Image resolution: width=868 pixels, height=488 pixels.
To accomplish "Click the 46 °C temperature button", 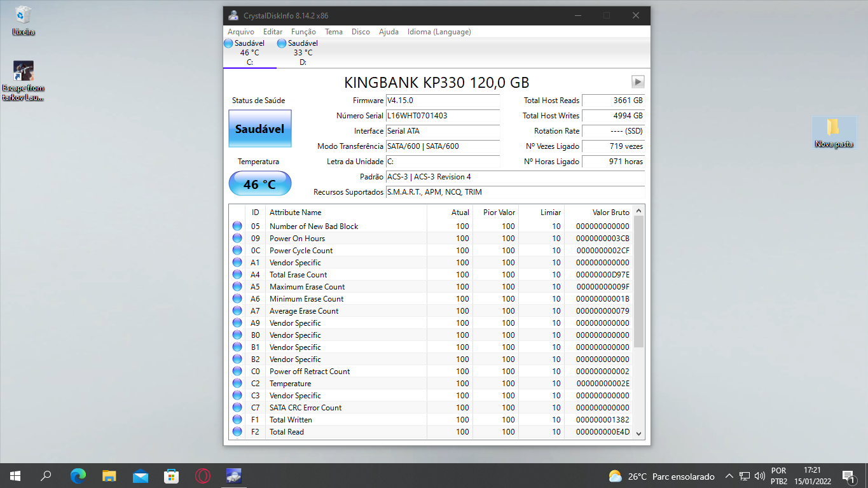I will [260, 184].
